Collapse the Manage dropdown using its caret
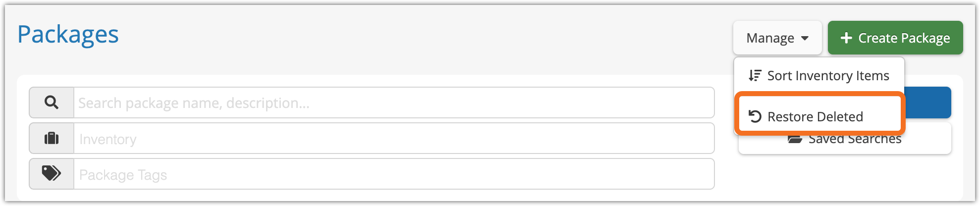 pos(805,38)
